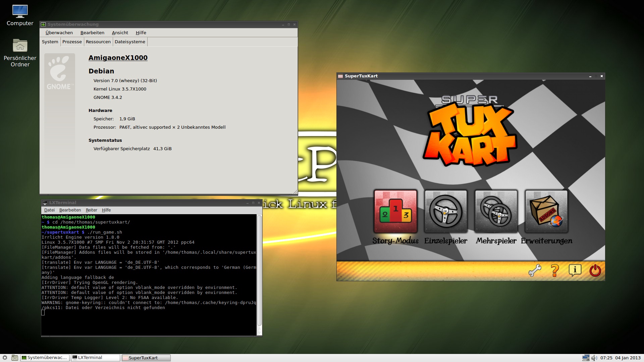The image size is (644, 362).
Task: Open Bearbeiten menu in LXTerminal
Action: (70, 210)
